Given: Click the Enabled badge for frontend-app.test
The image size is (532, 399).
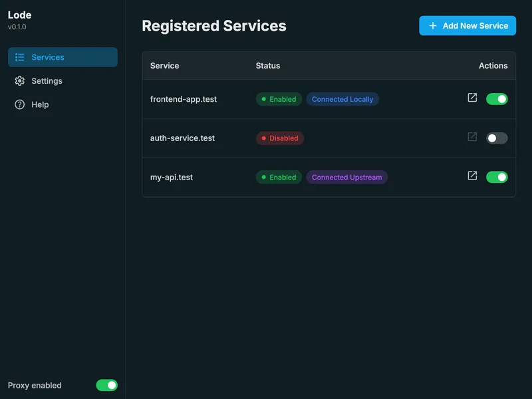Looking at the screenshot, I should point(279,99).
